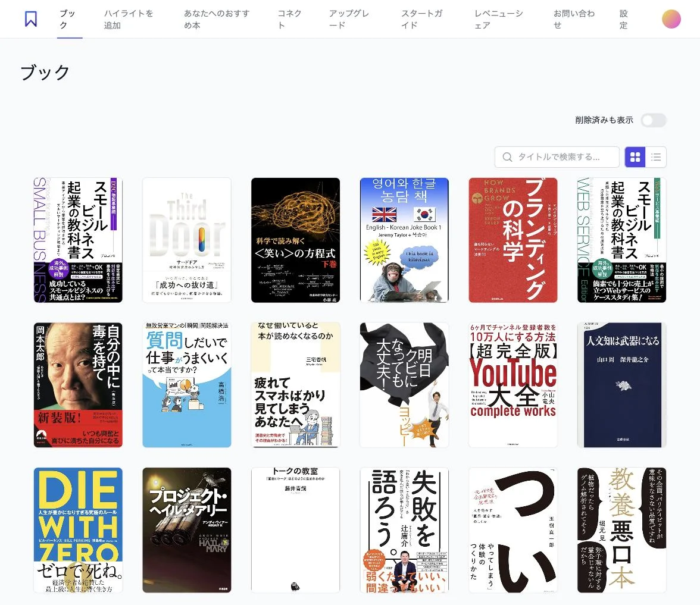Viewport: 700px width, 605px height.
Task: Open トークの教室 book cover
Action: 295,530
